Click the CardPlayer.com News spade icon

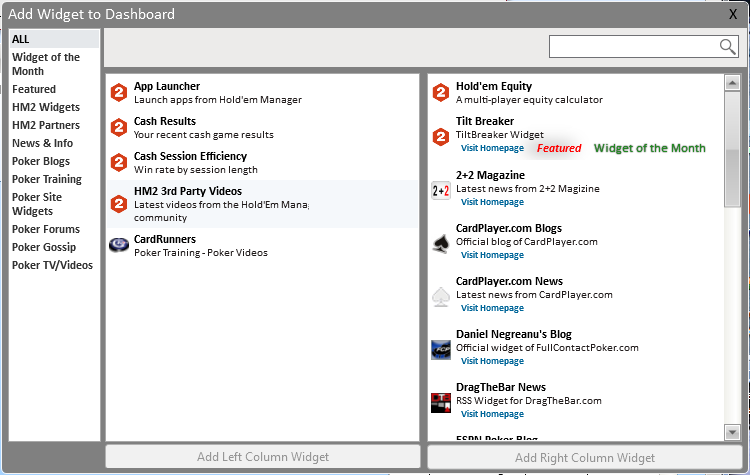pos(441,297)
